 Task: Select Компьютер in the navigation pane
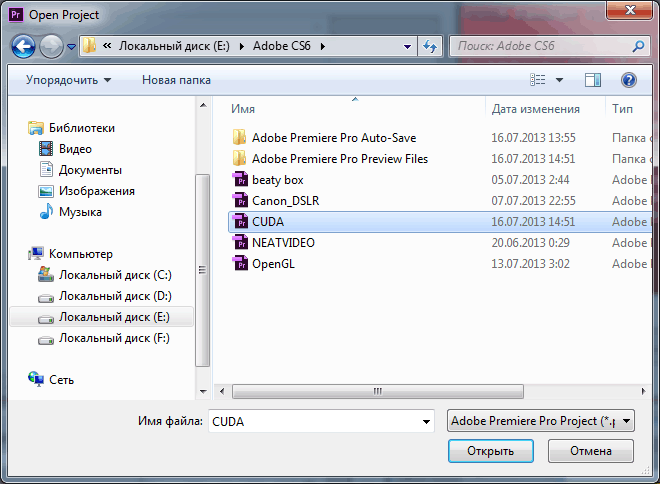tap(81, 254)
